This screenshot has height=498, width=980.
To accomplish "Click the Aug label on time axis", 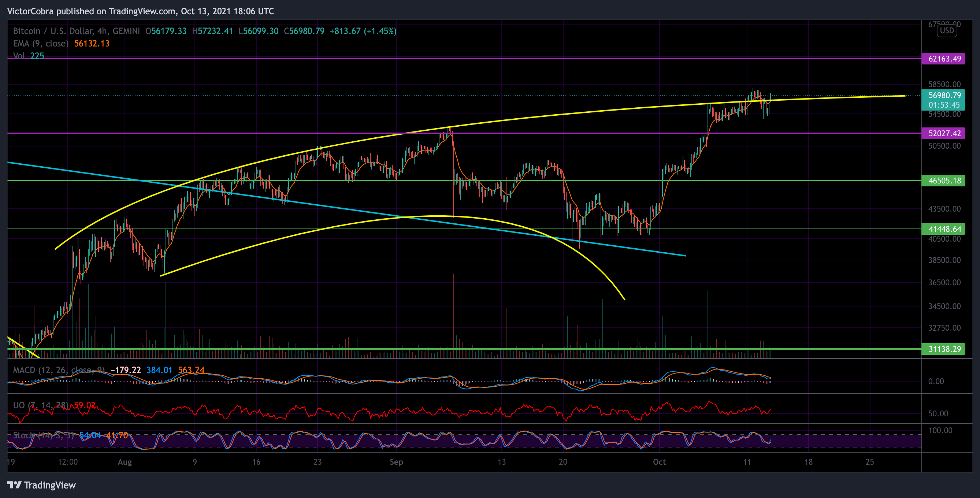I will tap(125, 462).
